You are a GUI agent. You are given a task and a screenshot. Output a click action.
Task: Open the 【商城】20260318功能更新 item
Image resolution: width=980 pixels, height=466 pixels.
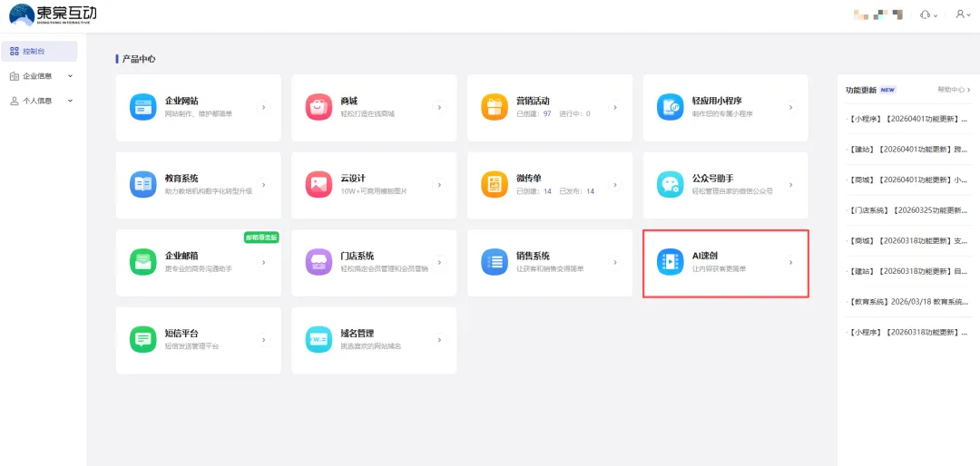coord(908,240)
